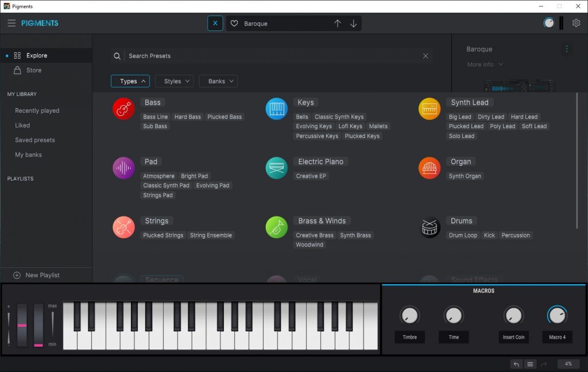Click the undo arrow in status bar
Image resolution: width=588 pixels, height=372 pixels.
tap(516, 364)
